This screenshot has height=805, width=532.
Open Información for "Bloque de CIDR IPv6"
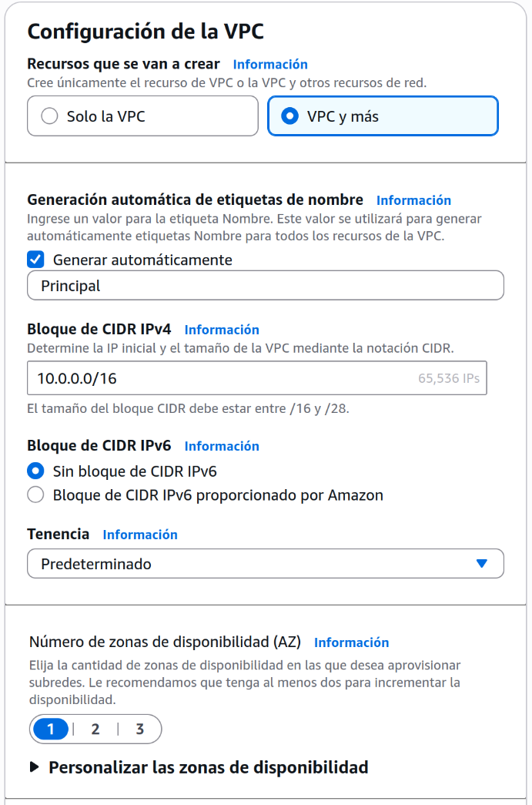click(x=222, y=445)
